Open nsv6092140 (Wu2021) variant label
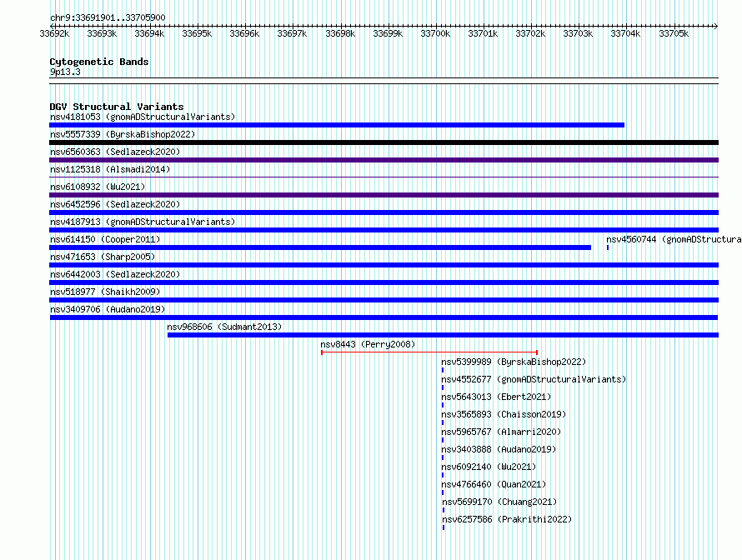 point(489,467)
